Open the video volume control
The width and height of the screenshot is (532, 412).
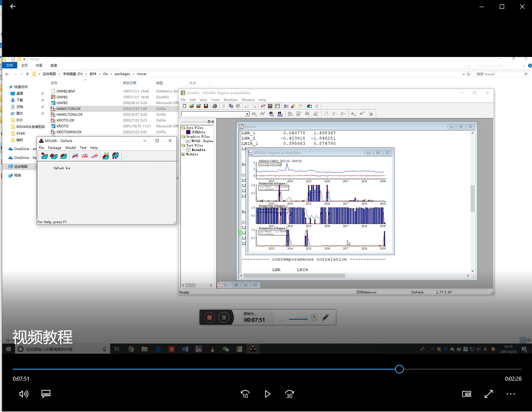click(x=24, y=394)
